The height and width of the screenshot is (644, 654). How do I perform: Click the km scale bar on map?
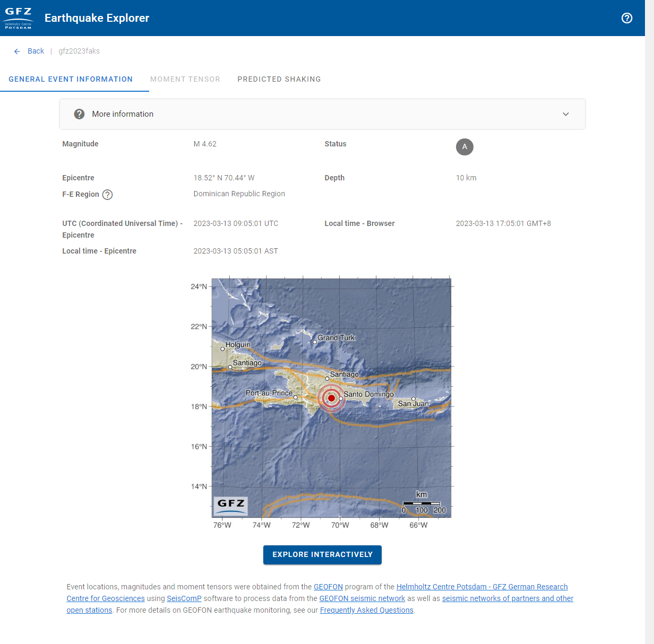click(423, 503)
